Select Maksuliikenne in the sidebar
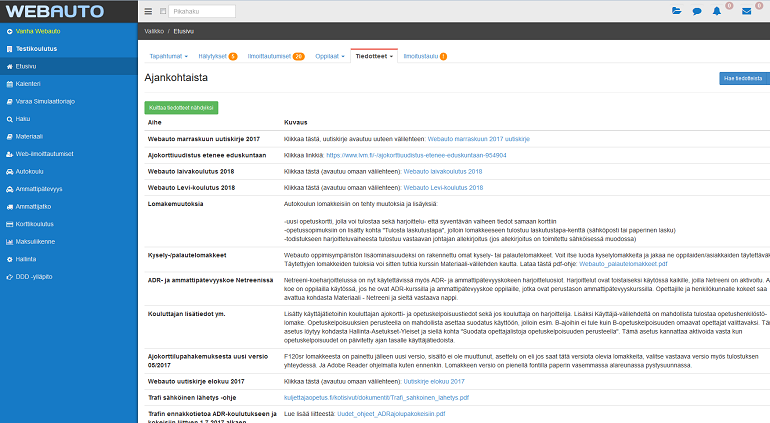The width and height of the screenshot is (770, 423). tap(35, 241)
